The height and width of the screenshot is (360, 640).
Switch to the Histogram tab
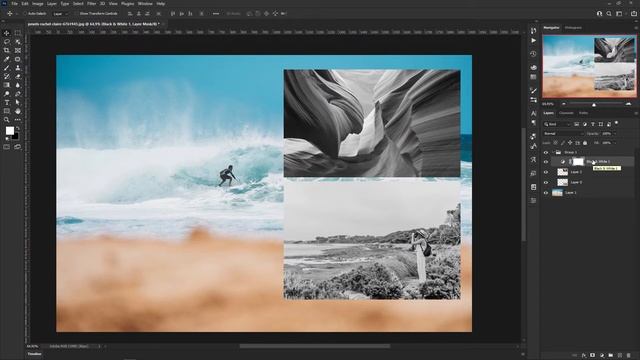tap(573, 28)
